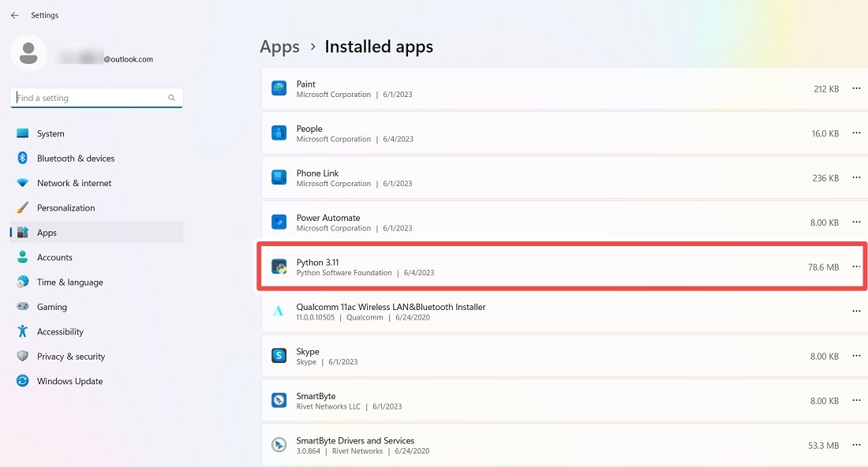868x467 pixels.
Task: Click the Qualcomm Wireless installer icon
Action: [x=279, y=311]
